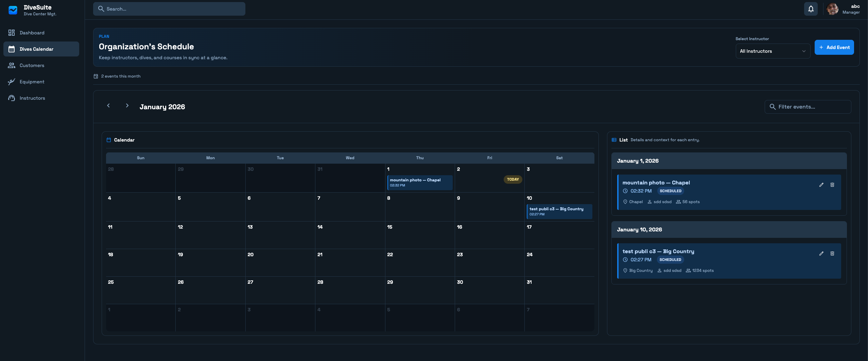Select January 20 calendar cell
868x361 pixels.
coord(280,263)
